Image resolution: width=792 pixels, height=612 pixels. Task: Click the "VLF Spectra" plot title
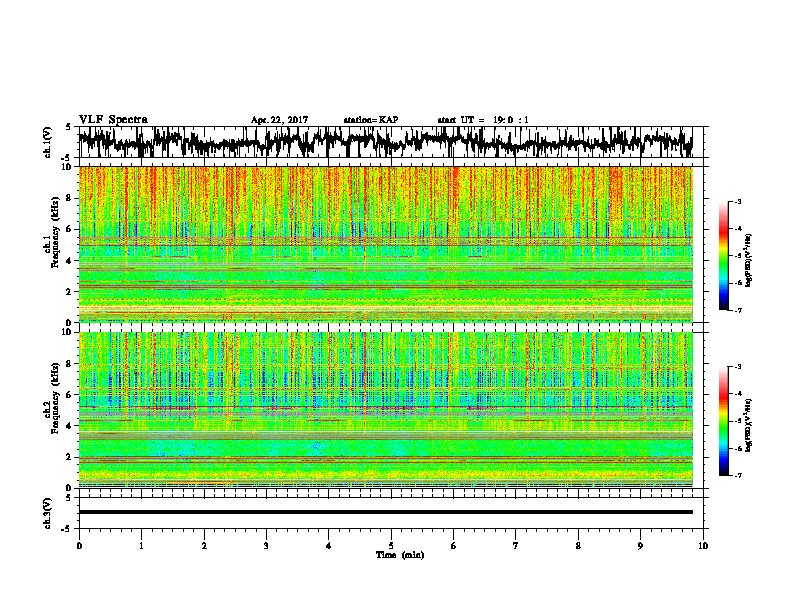[113, 120]
